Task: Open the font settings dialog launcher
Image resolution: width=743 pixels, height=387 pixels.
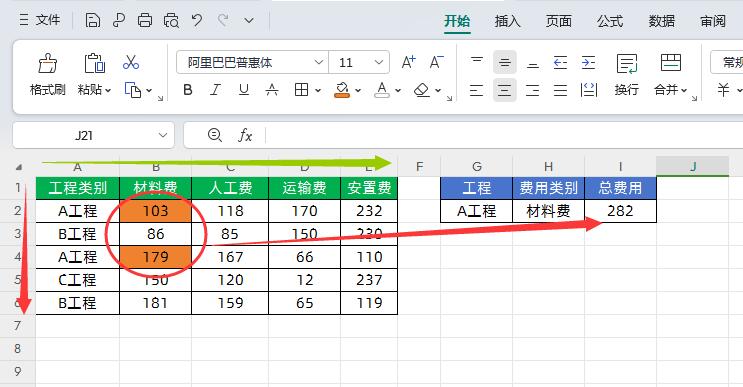Action: (449, 98)
